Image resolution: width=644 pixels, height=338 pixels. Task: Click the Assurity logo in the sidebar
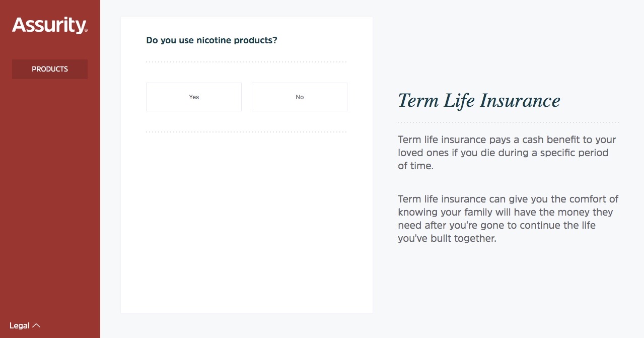[x=49, y=25]
